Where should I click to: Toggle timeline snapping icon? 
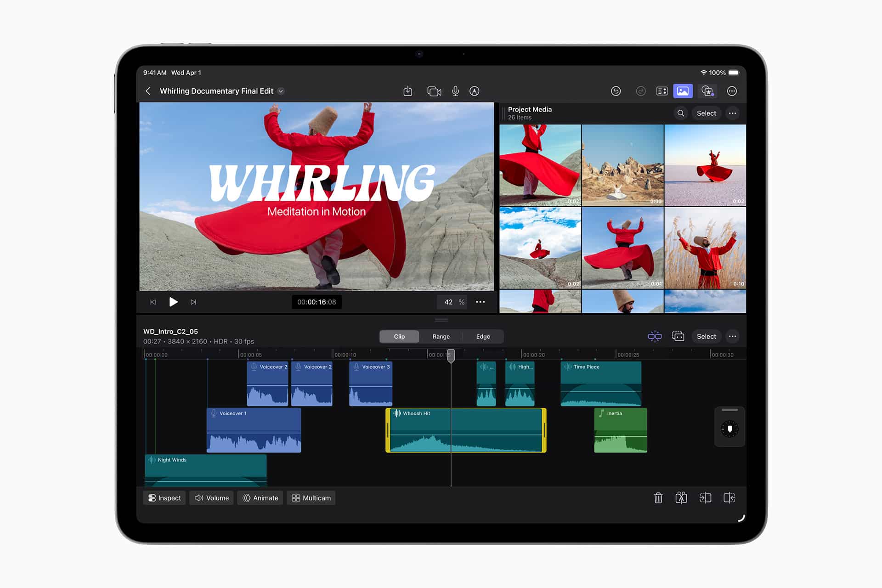(x=655, y=336)
